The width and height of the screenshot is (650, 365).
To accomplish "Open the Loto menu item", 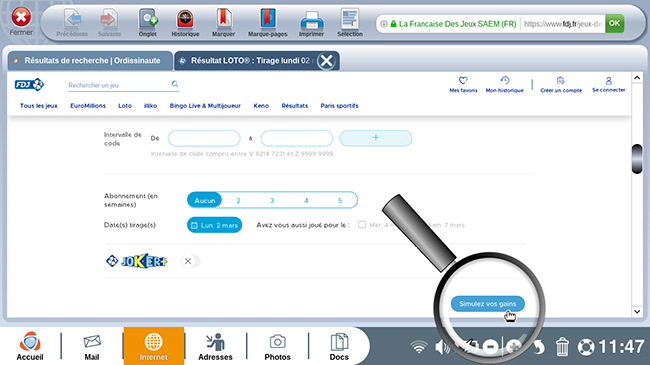I will [125, 106].
